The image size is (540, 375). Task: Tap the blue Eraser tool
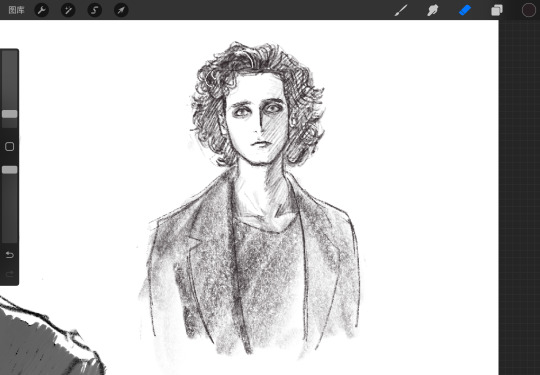[465, 10]
